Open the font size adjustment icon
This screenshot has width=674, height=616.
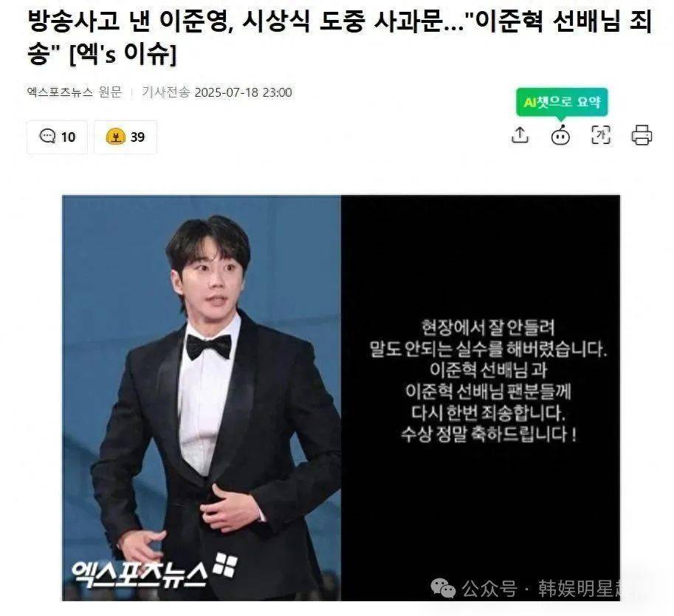pyautogui.click(x=601, y=135)
